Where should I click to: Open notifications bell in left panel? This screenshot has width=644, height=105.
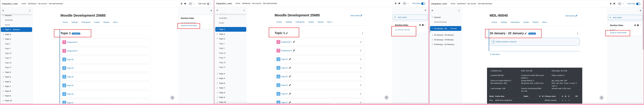pos(182,4)
